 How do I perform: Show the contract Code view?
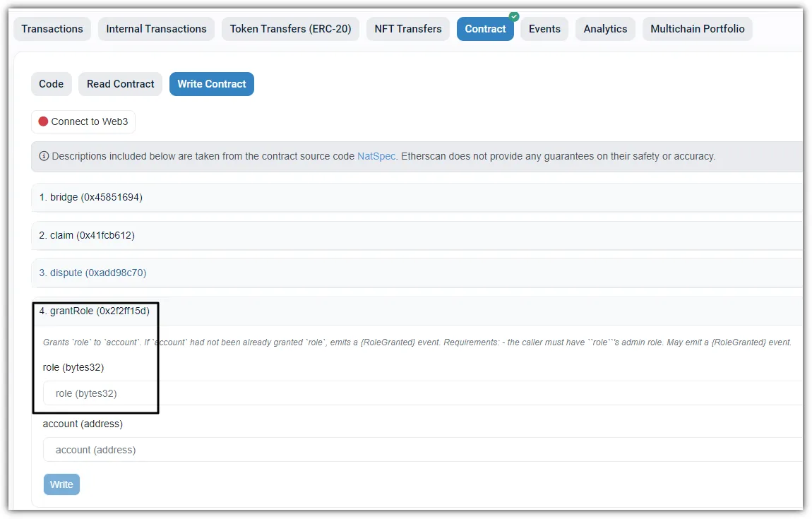tap(52, 84)
